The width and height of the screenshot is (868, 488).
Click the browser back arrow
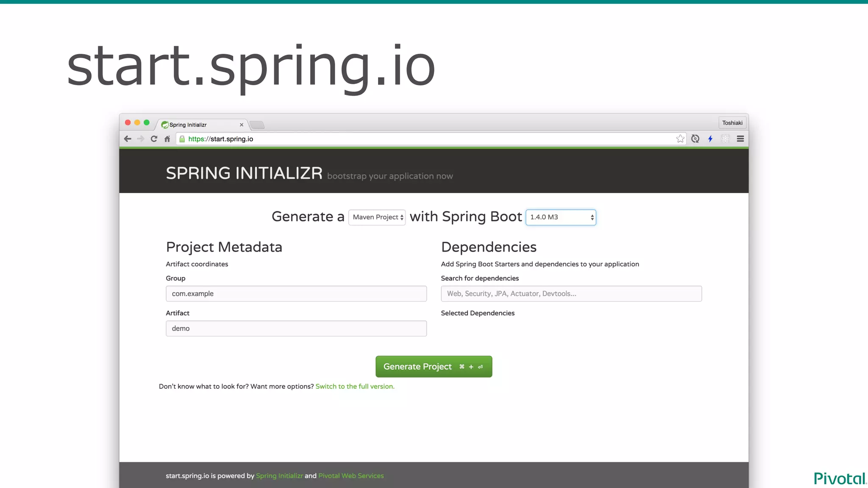click(x=128, y=139)
